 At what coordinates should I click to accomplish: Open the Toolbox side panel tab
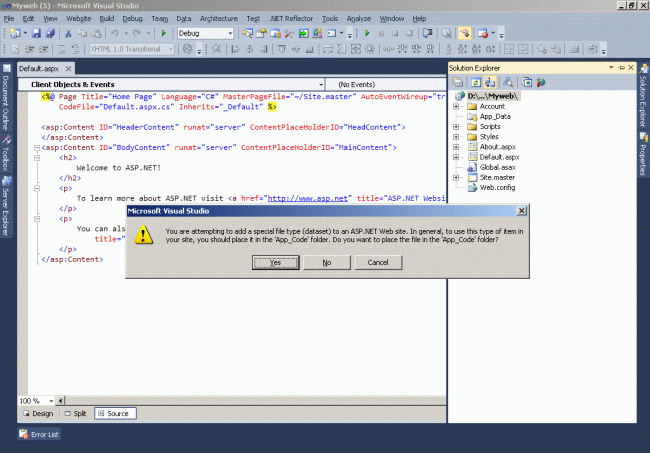coord(6,153)
